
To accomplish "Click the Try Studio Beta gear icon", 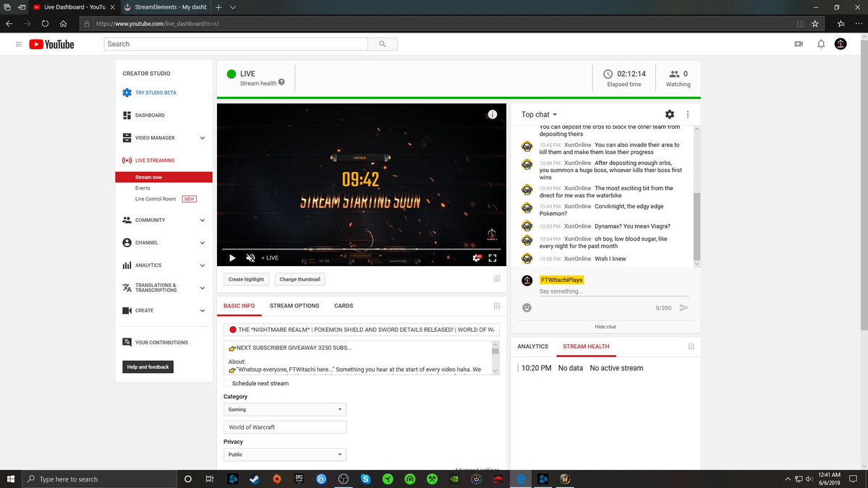I will point(127,93).
